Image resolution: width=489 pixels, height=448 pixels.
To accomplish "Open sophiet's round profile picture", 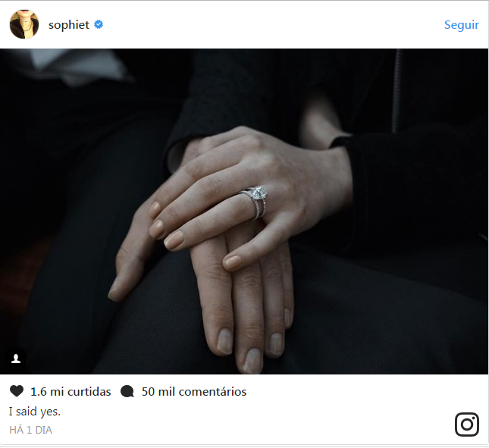I will click(24, 24).
